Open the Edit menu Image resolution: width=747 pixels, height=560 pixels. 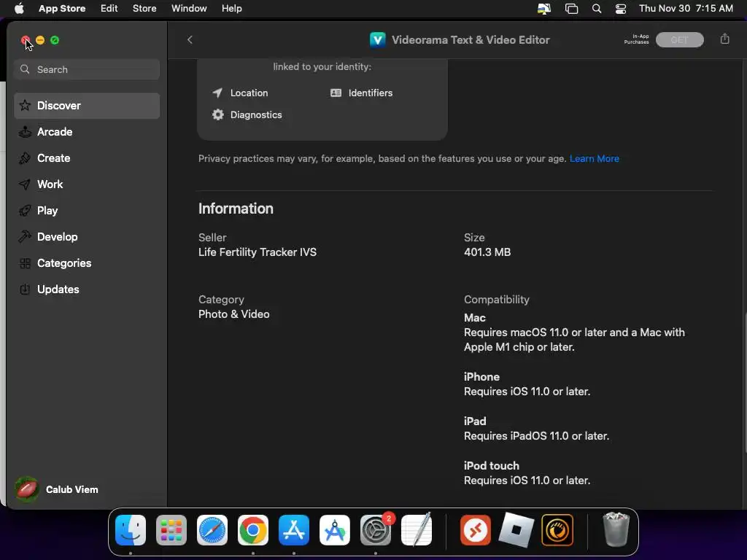point(109,8)
